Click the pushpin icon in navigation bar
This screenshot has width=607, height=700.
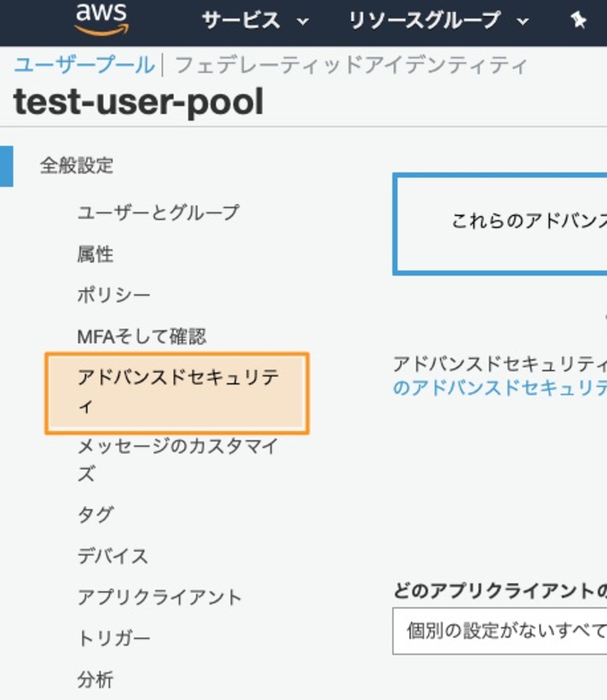(579, 21)
